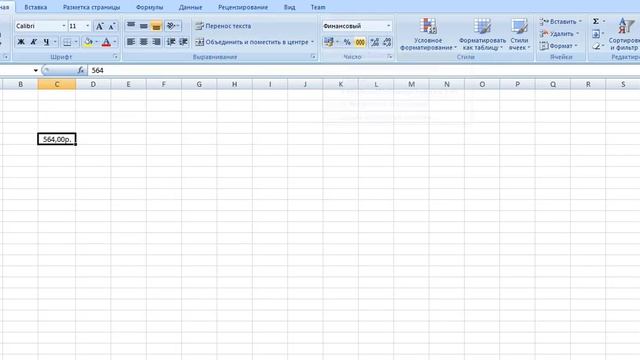Select the cell containing 564,00р.
640x360 pixels.
tap(57, 139)
